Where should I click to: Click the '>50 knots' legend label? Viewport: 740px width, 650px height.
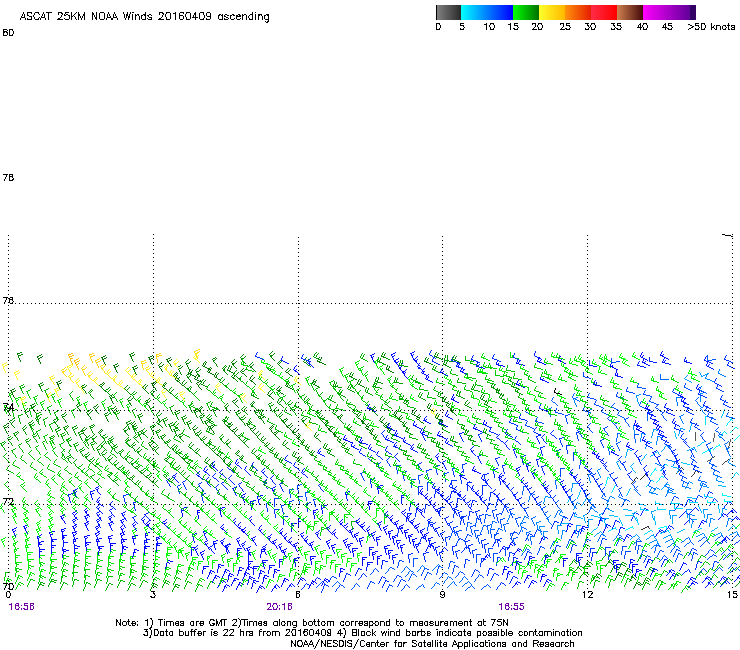(x=711, y=27)
